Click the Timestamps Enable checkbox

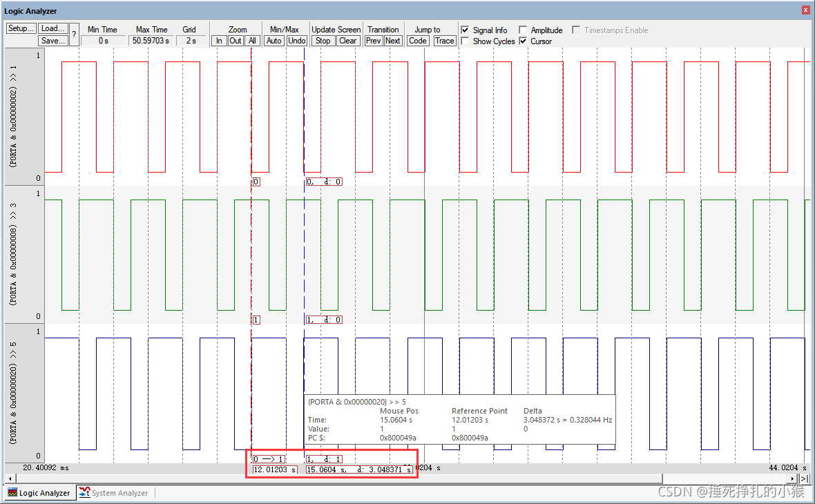(x=576, y=30)
